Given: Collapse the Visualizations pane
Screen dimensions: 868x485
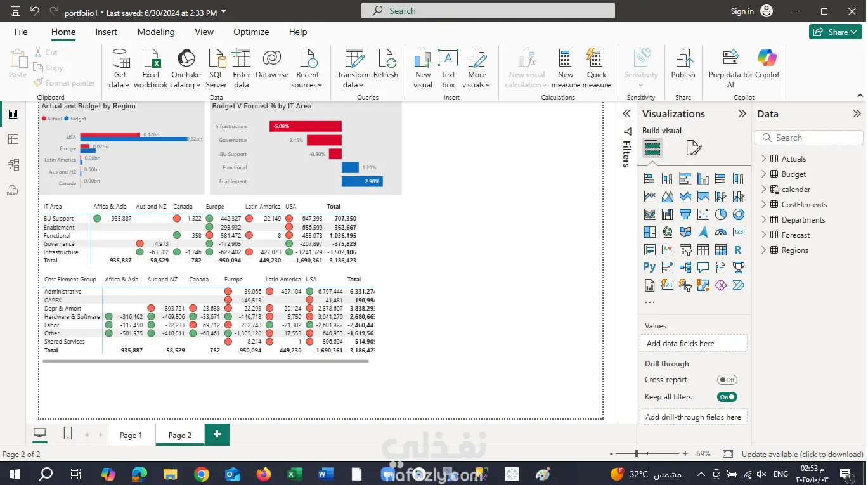Looking at the screenshot, I should point(742,114).
